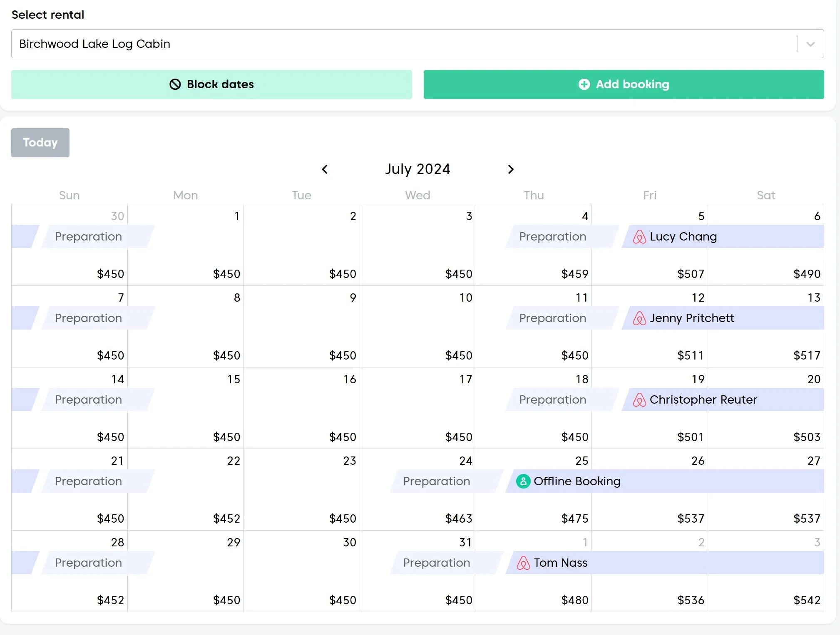This screenshot has width=840, height=635.
Task: Open Preparation block on Thursday July 4
Action: coord(552,237)
